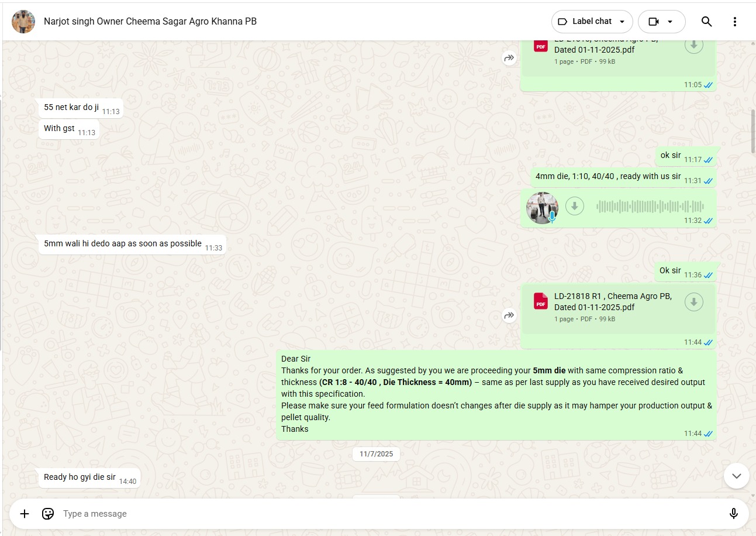The width and height of the screenshot is (756, 536).
Task: Seek within the voice message waveform
Action: [x=650, y=206]
